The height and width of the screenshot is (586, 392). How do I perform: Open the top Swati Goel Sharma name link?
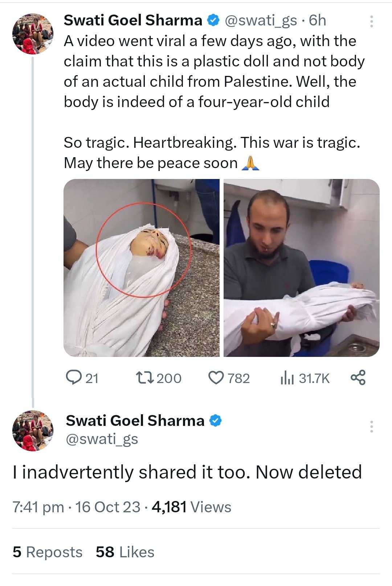pyautogui.click(x=133, y=20)
